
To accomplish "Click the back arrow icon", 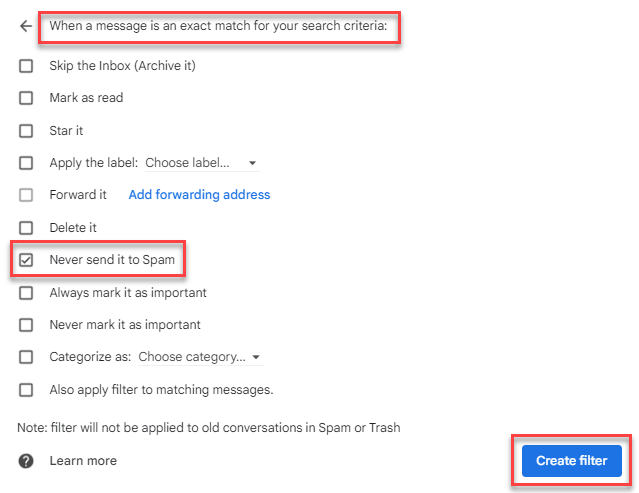I will 26,27.
